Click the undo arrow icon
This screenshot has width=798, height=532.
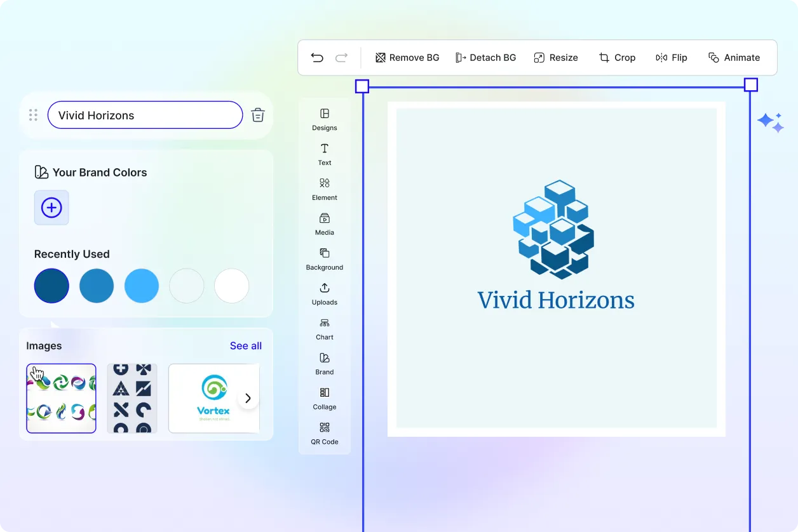[317, 58]
